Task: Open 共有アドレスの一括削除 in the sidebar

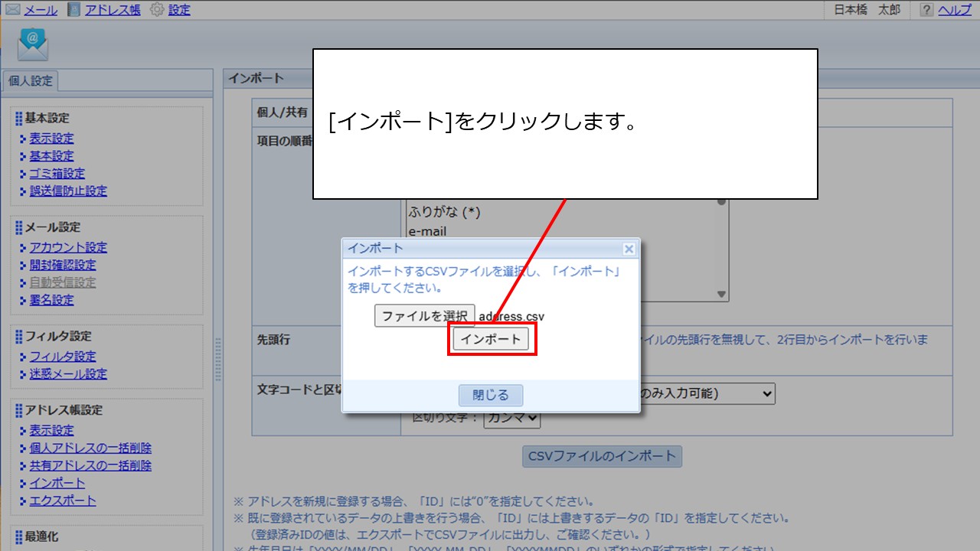Action: pos(90,465)
